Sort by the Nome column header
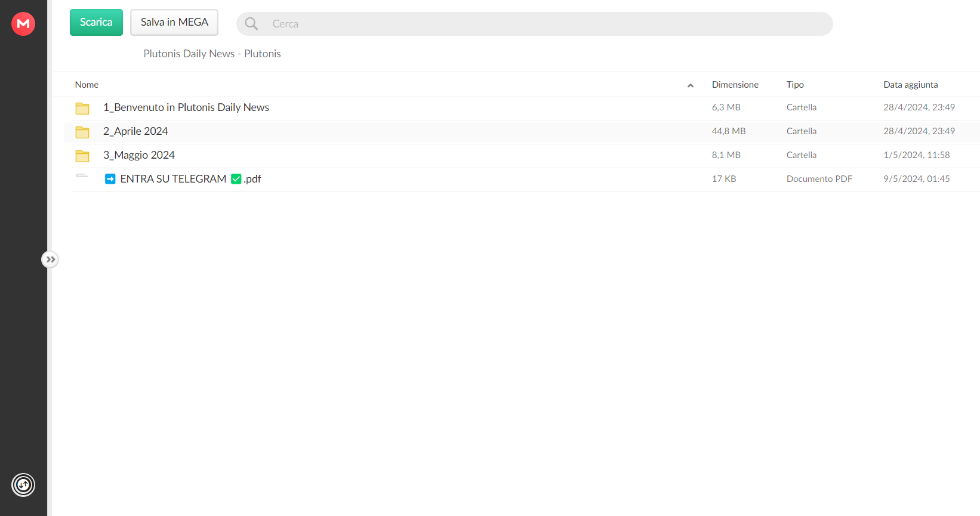Image resolution: width=980 pixels, height=516 pixels. 87,85
